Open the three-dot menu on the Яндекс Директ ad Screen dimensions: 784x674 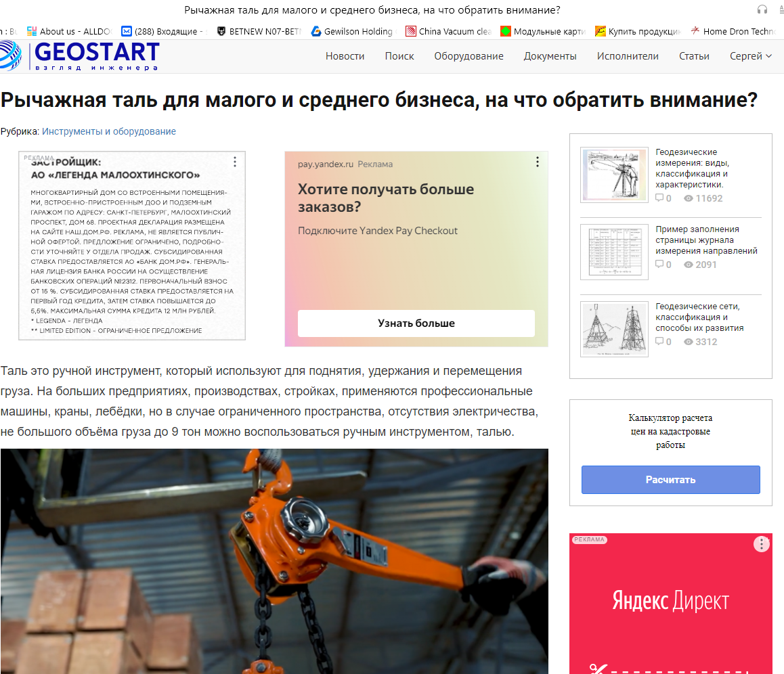762,543
